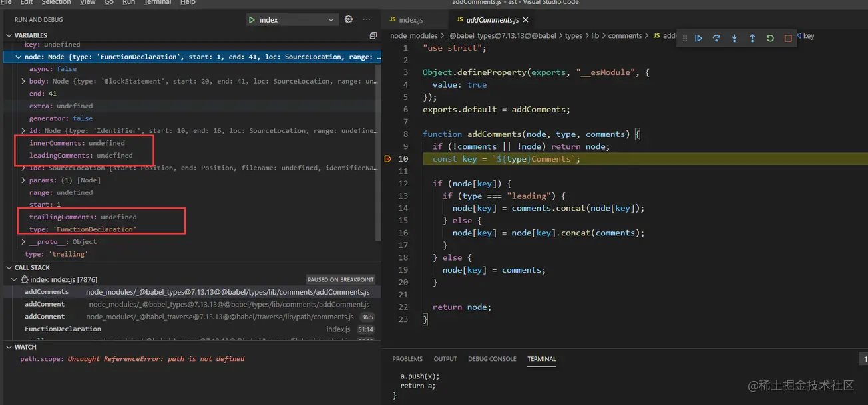Open the index launch configuration dropdown
This screenshot has width=868, height=405.
[292, 20]
